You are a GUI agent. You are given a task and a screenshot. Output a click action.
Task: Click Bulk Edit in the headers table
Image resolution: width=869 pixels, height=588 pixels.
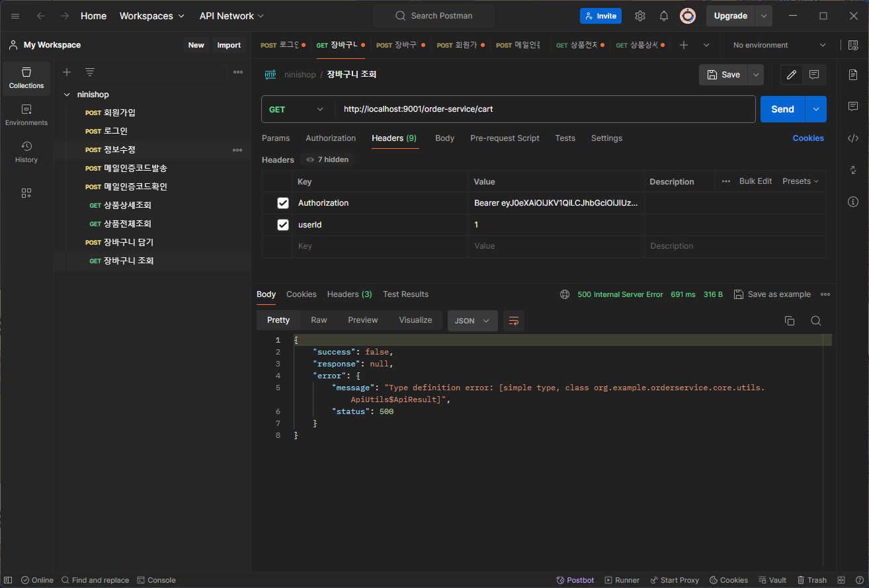click(755, 181)
